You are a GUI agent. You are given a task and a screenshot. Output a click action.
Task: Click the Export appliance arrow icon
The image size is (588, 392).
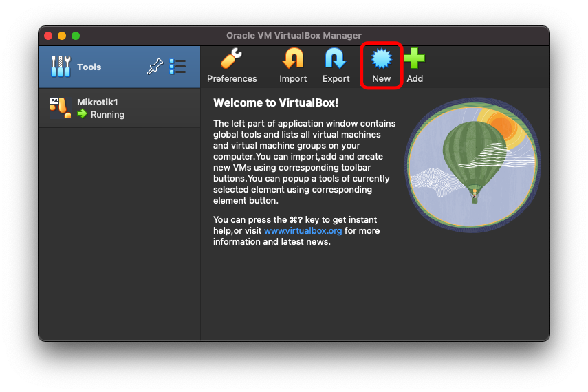click(x=336, y=61)
